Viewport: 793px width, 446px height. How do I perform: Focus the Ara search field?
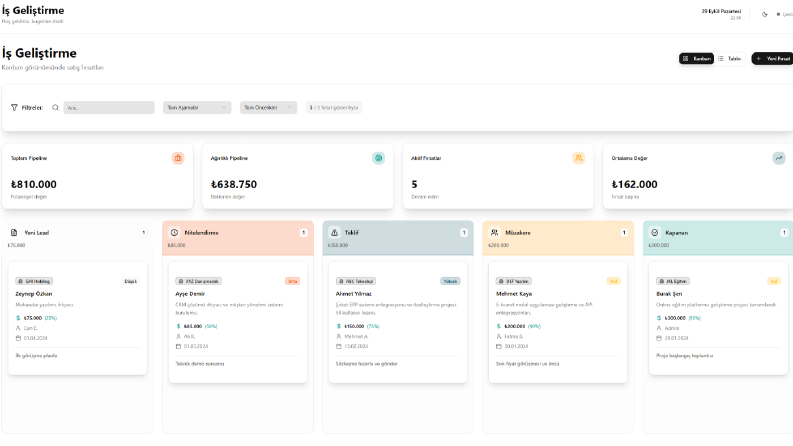tap(109, 108)
